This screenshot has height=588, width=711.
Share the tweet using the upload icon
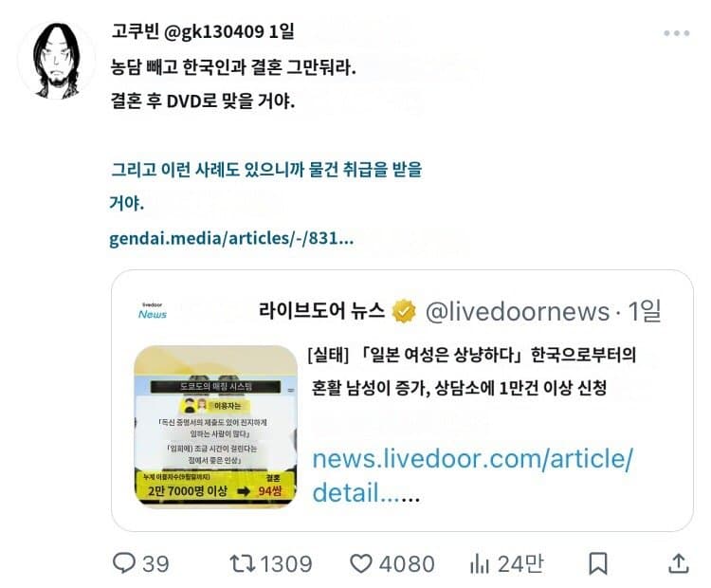pyautogui.click(x=679, y=563)
